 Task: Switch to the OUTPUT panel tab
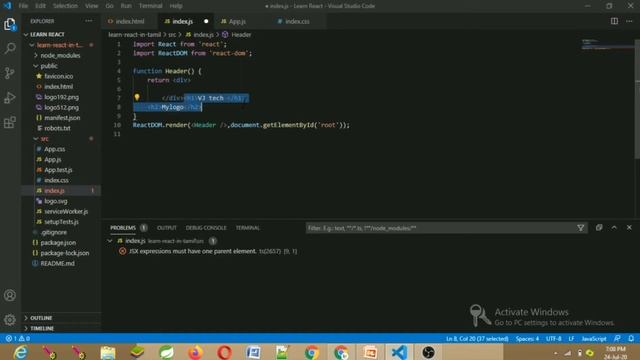[167, 228]
